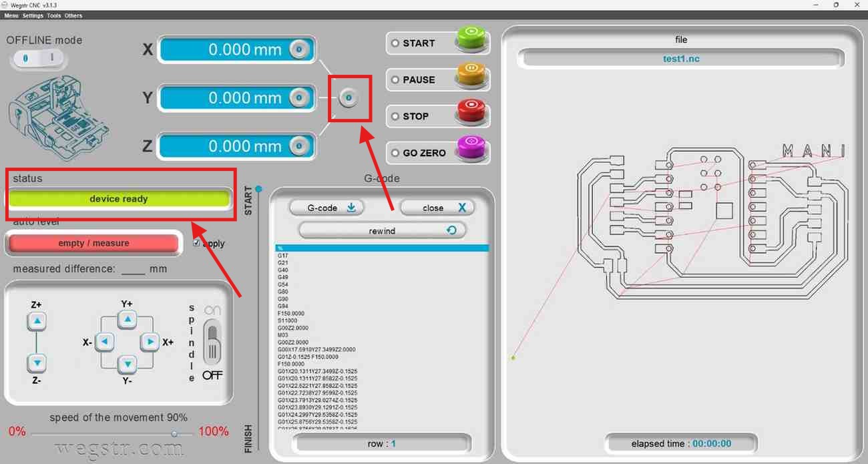
Task: Click the rewind button
Action: click(382, 230)
